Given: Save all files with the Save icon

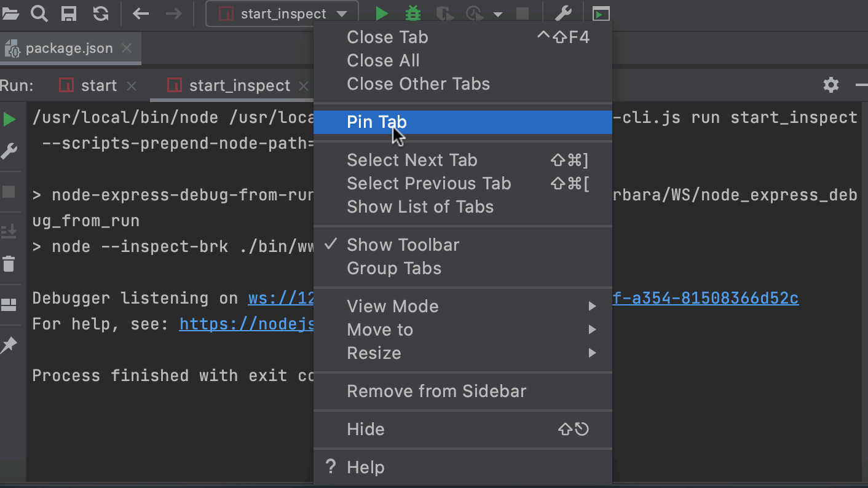Looking at the screenshot, I should 69,13.
